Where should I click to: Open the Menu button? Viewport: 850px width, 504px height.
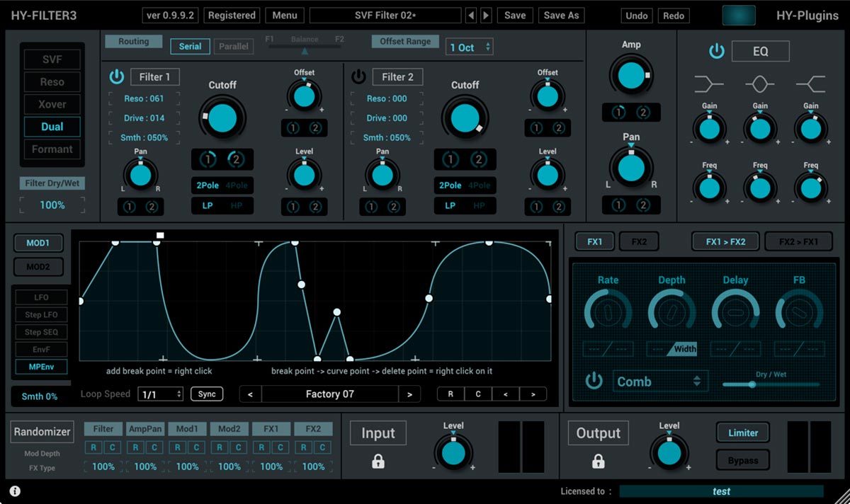285,16
